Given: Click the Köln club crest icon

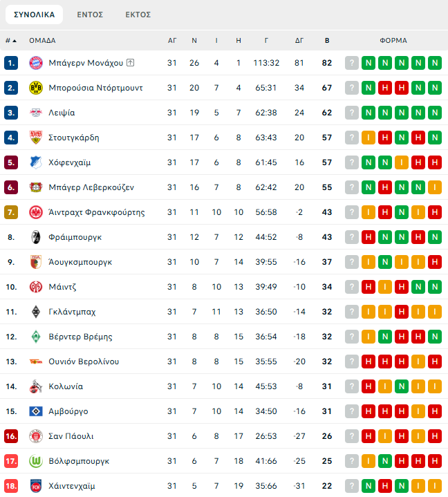Looking at the screenshot, I should pyautogui.click(x=36, y=386).
